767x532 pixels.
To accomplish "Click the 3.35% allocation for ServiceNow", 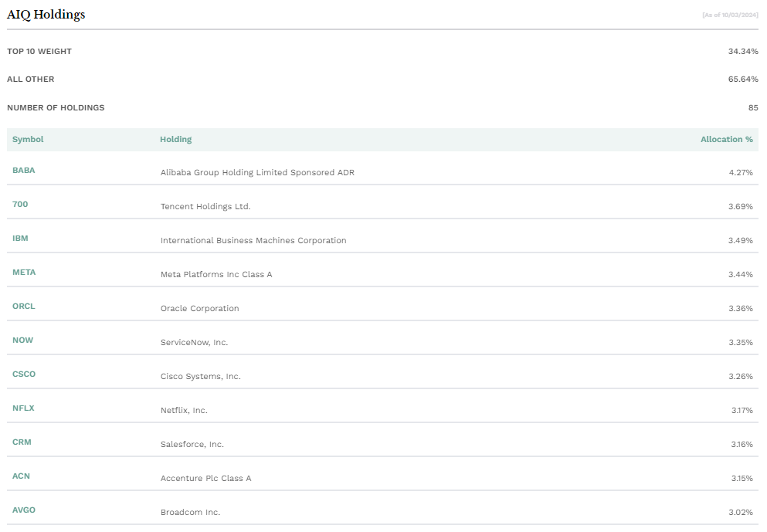I will click(741, 342).
